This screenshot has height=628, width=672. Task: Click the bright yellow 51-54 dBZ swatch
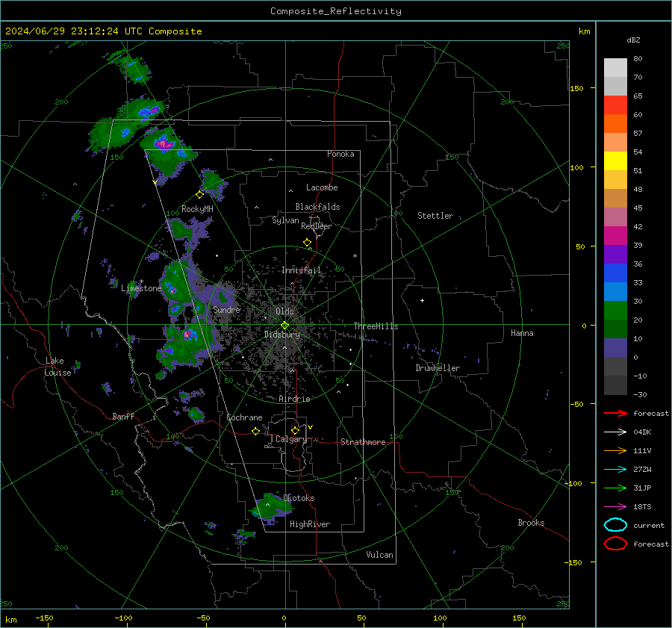tap(615, 161)
